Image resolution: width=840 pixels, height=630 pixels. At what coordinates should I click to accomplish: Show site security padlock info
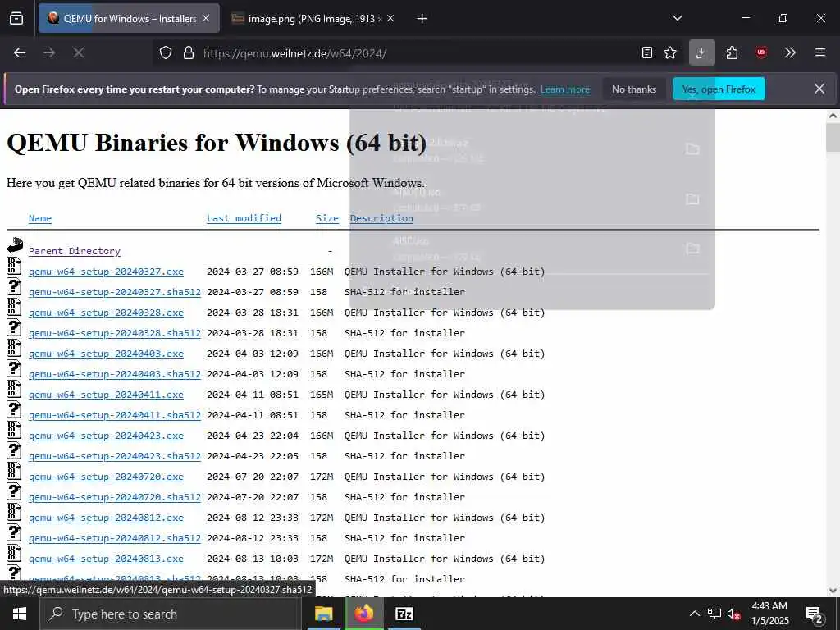pyautogui.click(x=188, y=52)
